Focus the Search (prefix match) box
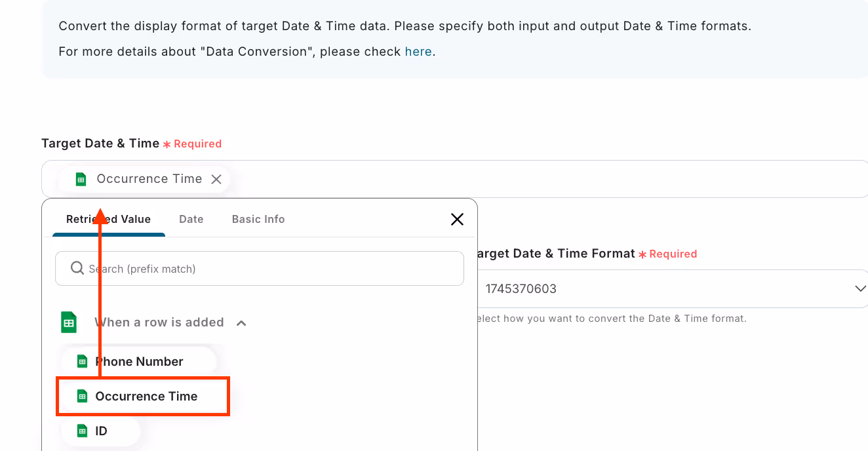Screen dimensions: 868x451 click(x=260, y=268)
